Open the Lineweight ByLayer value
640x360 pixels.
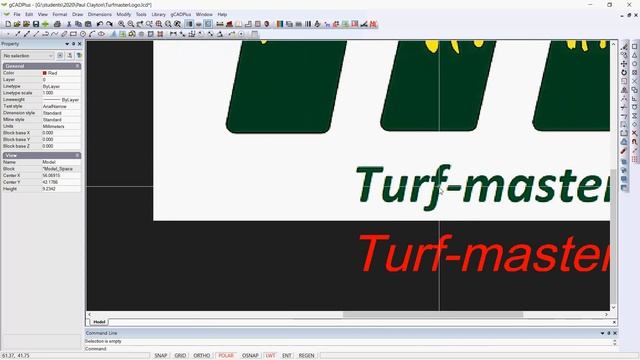pyautogui.click(x=61, y=100)
